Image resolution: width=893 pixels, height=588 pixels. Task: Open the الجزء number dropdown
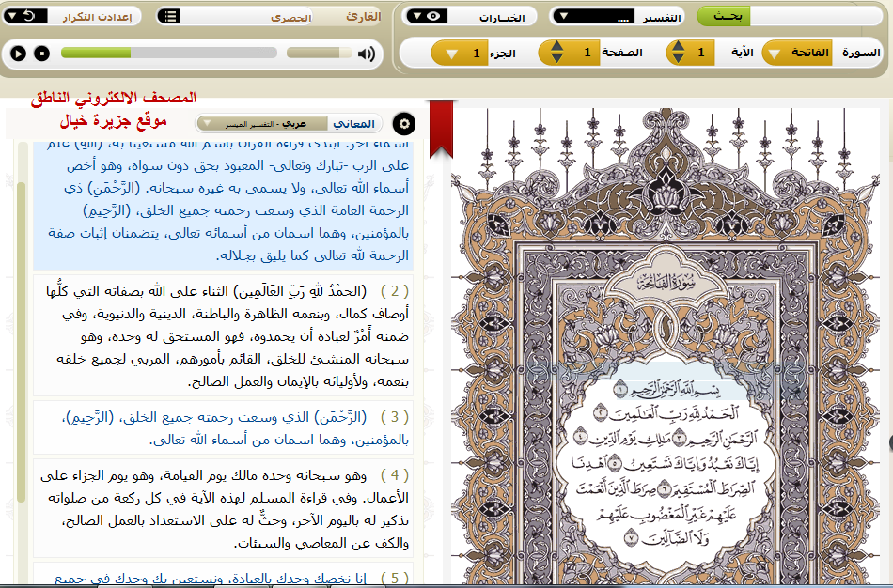pos(452,53)
